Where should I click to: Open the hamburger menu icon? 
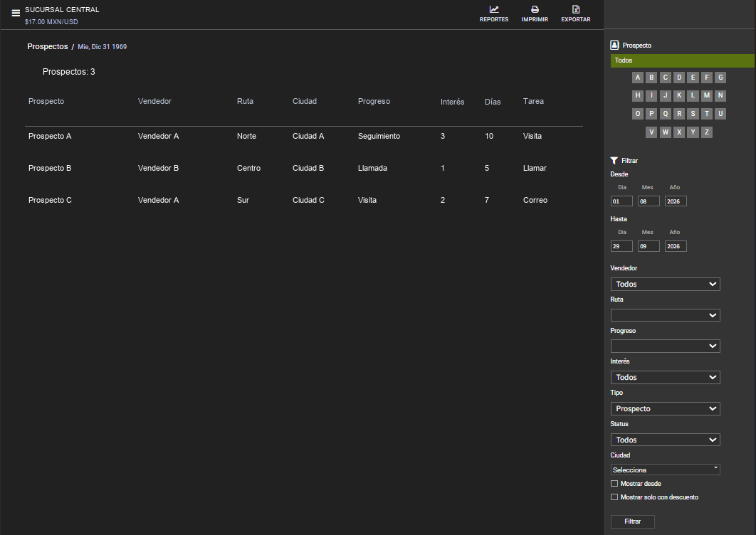(16, 13)
